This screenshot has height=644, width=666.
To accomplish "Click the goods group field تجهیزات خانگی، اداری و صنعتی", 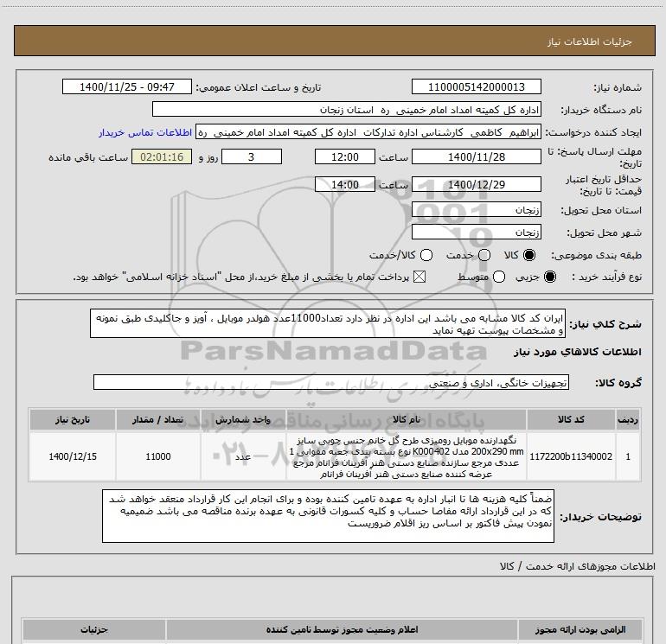I will [331, 382].
